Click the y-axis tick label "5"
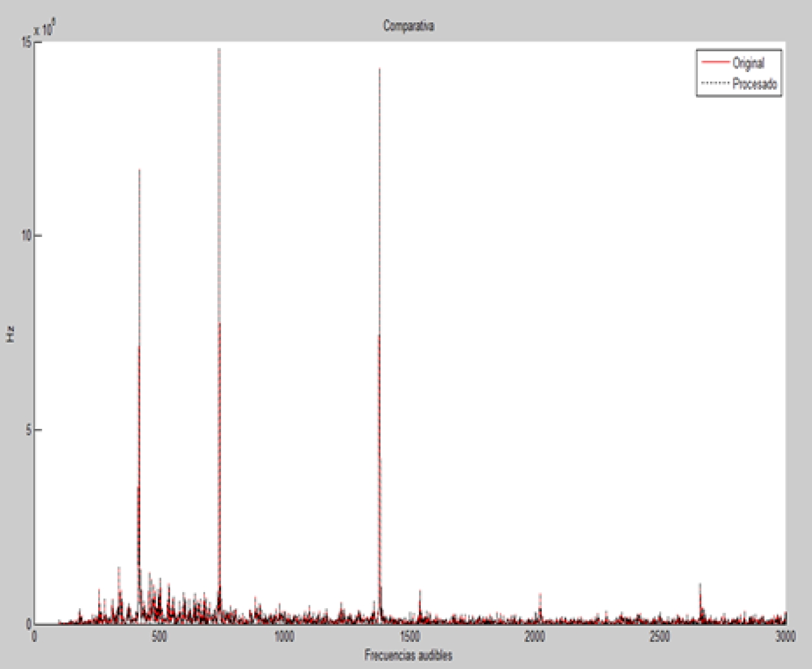The height and width of the screenshot is (669, 812). pyautogui.click(x=28, y=430)
